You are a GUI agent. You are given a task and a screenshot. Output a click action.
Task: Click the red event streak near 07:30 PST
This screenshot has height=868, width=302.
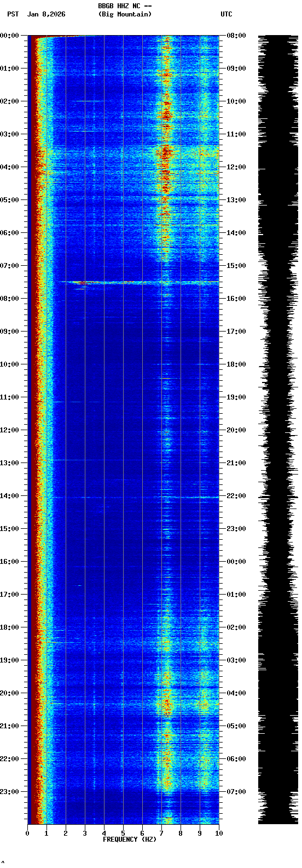[x=83, y=283]
